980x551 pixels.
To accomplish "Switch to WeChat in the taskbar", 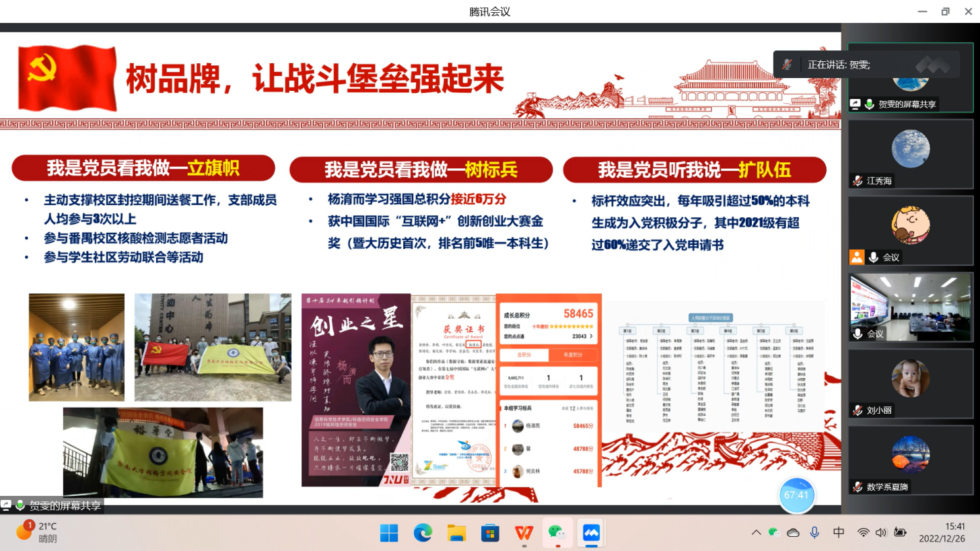I will 557,533.
